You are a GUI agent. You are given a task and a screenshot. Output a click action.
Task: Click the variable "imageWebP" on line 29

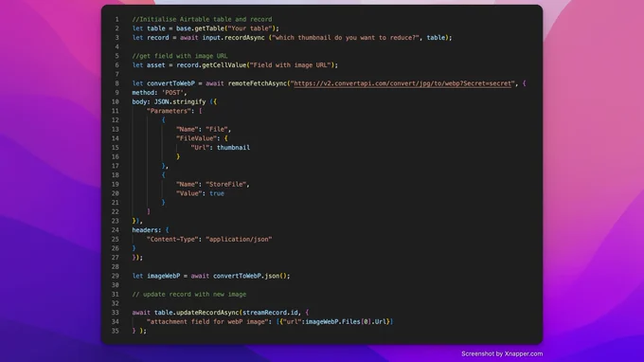(164, 276)
